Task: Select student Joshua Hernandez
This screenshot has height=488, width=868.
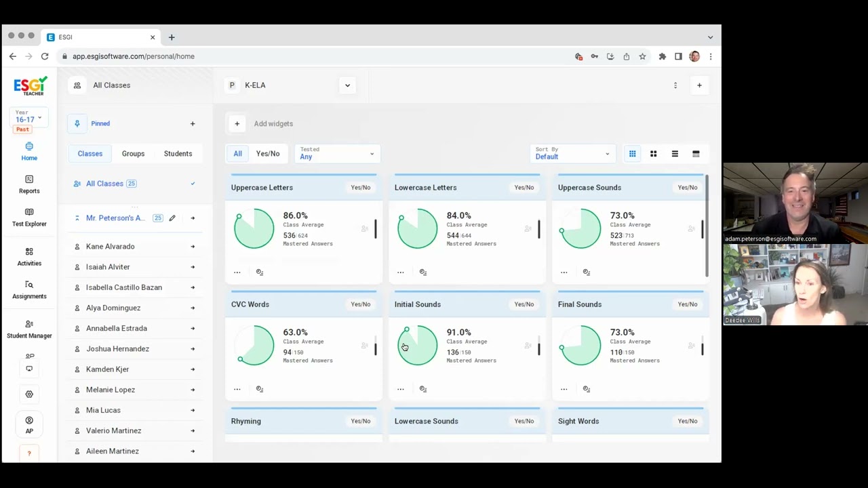Action: click(117, 349)
